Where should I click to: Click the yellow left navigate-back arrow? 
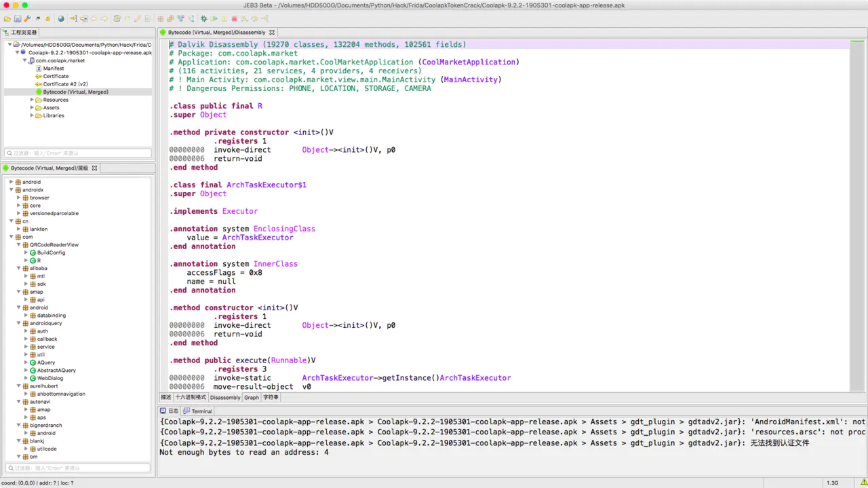click(x=94, y=19)
